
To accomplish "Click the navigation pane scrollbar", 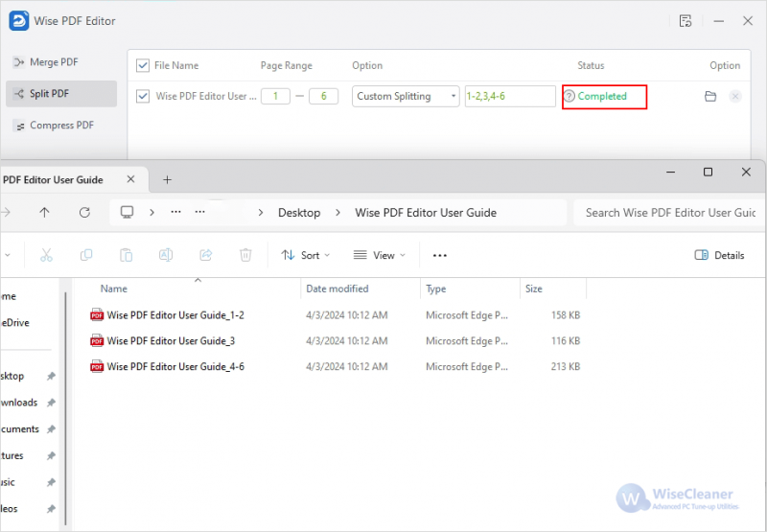I will coord(65,408).
